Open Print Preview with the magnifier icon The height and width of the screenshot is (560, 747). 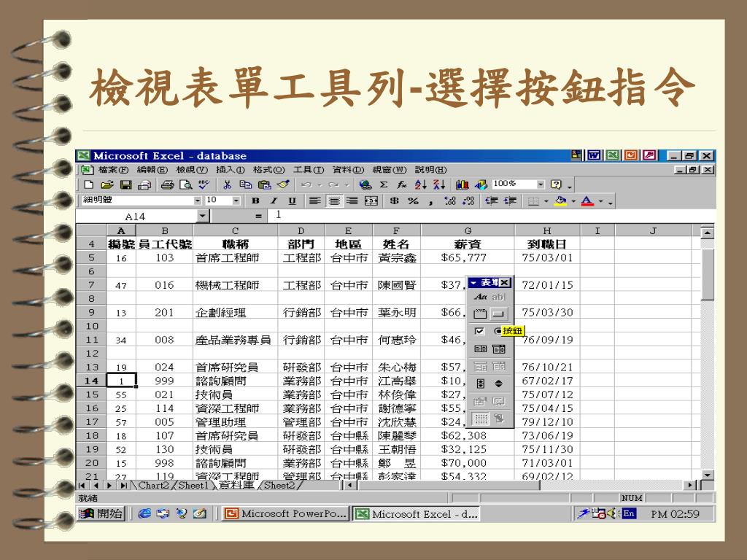(x=186, y=184)
